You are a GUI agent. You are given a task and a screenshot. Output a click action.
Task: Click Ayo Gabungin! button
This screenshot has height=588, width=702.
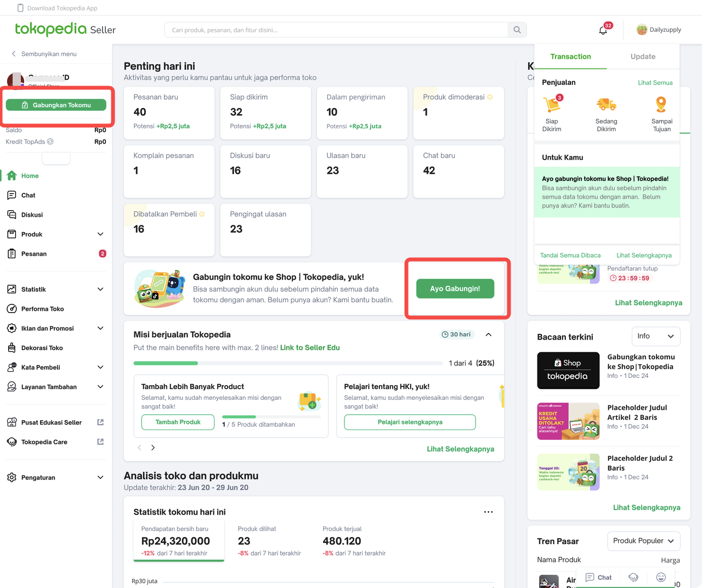click(455, 289)
